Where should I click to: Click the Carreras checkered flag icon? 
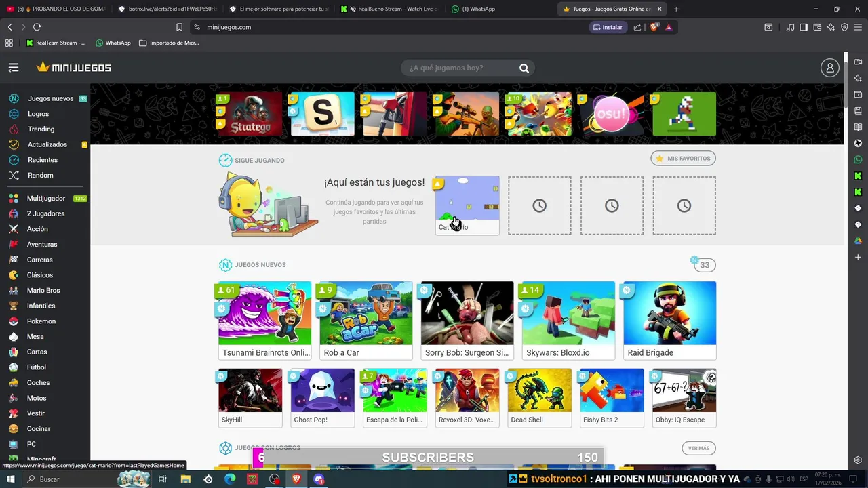(14, 260)
